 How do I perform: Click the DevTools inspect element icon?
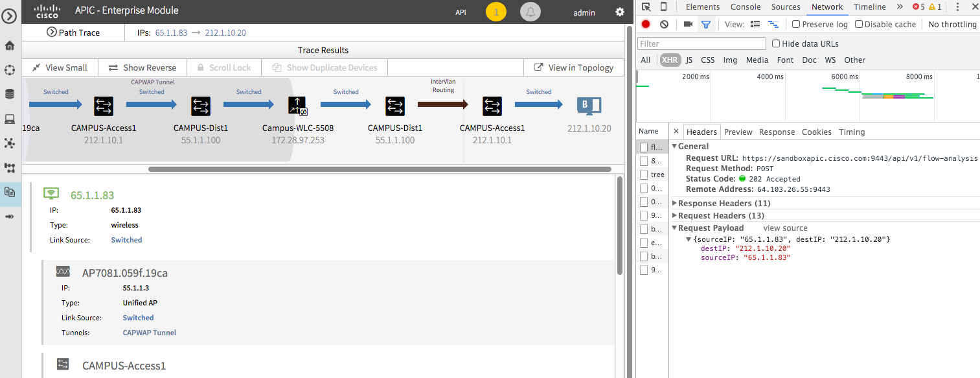click(646, 7)
